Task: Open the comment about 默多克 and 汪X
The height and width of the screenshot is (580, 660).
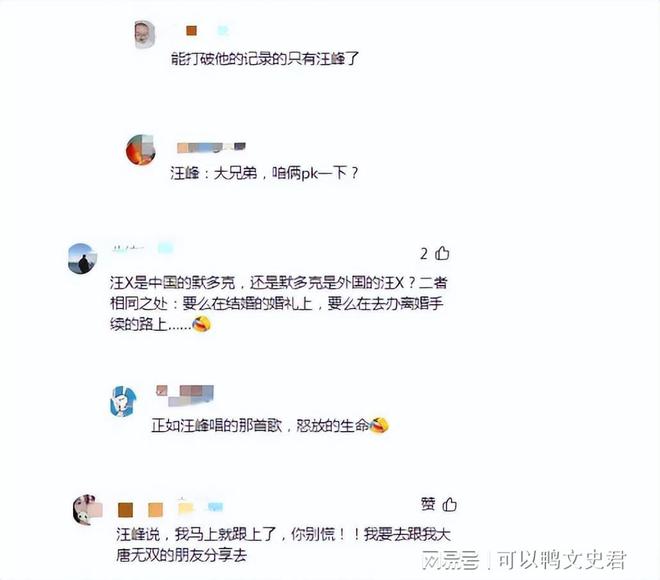Action: point(278,303)
